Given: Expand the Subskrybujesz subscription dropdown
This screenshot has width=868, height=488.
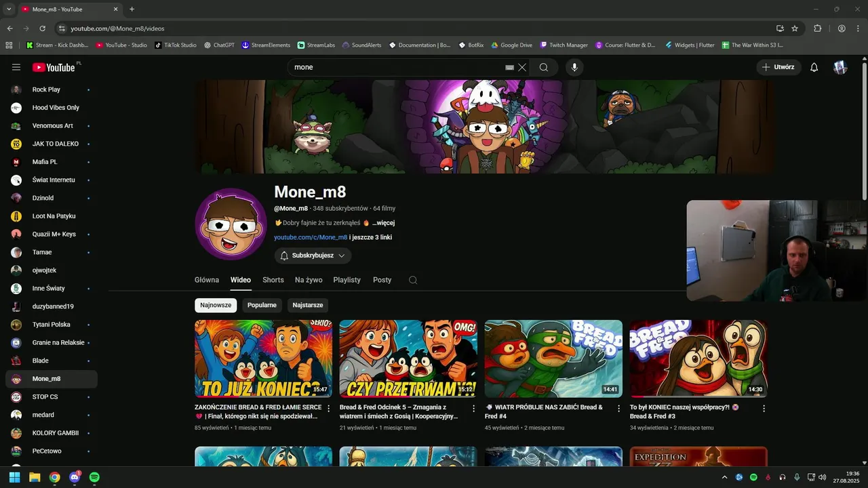Looking at the screenshot, I should (313, 256).
